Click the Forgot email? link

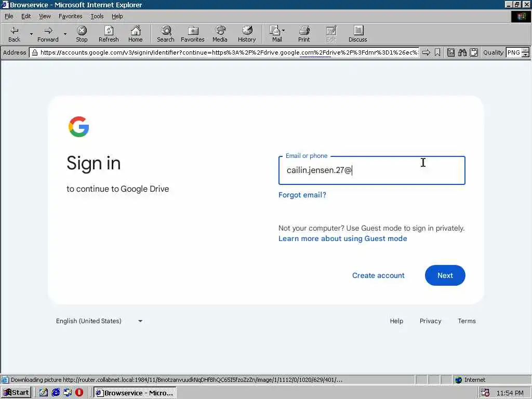302,195
